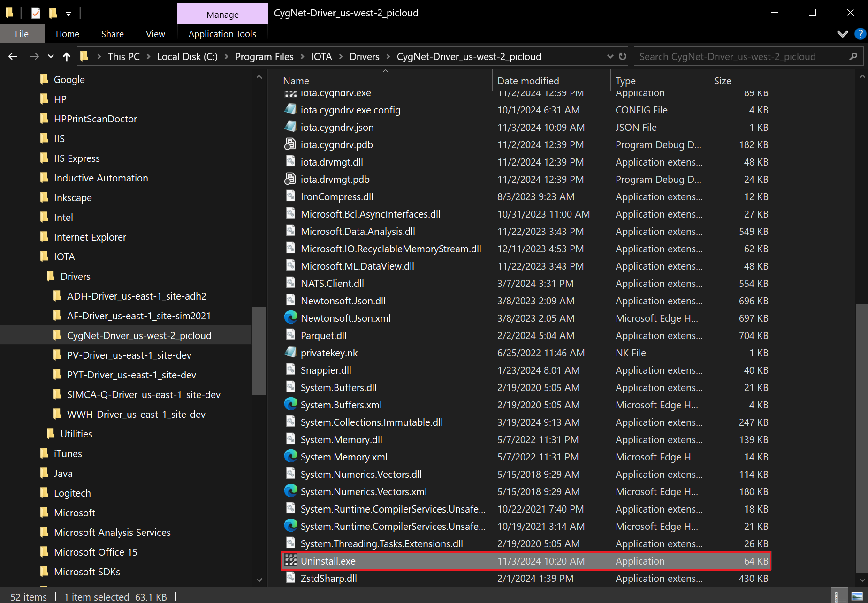868x603 pixels.
Task: Go up one folder level
Action: [66, 57]
